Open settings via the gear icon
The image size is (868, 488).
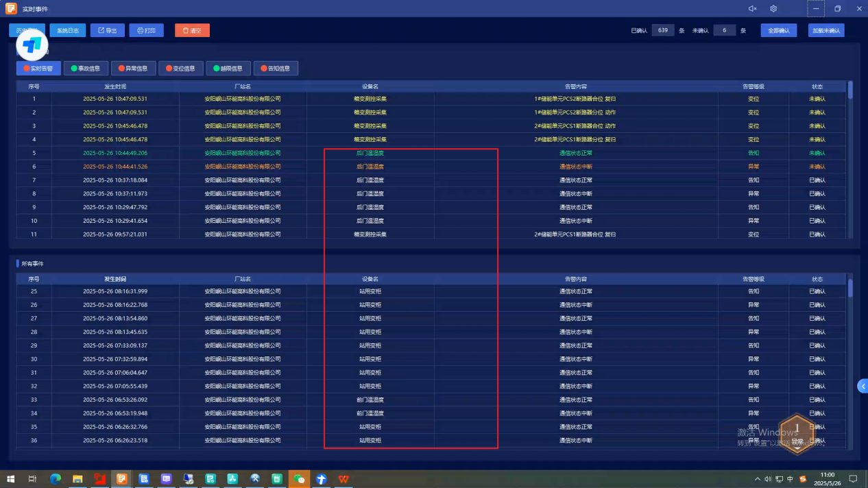click(773, 9)
